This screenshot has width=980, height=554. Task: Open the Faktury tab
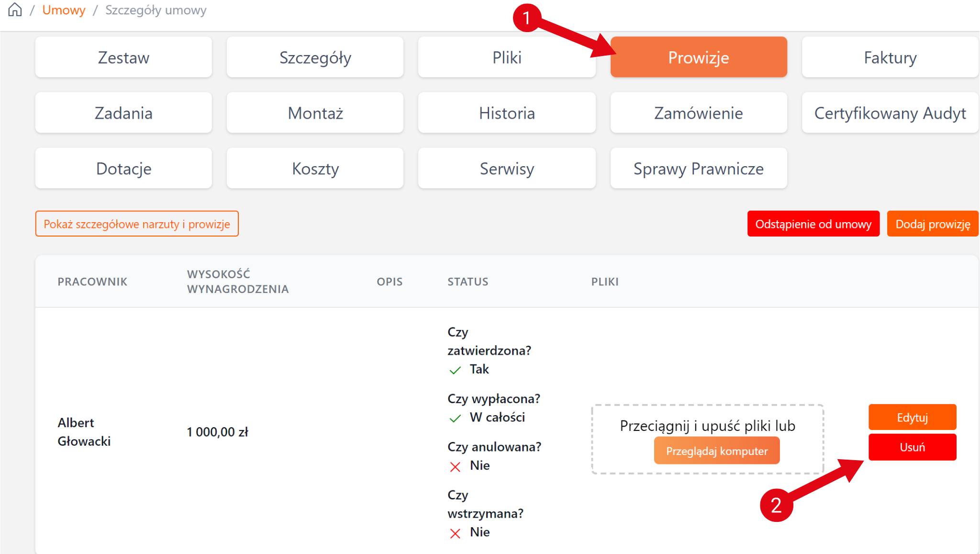click(x=890, y=57)
